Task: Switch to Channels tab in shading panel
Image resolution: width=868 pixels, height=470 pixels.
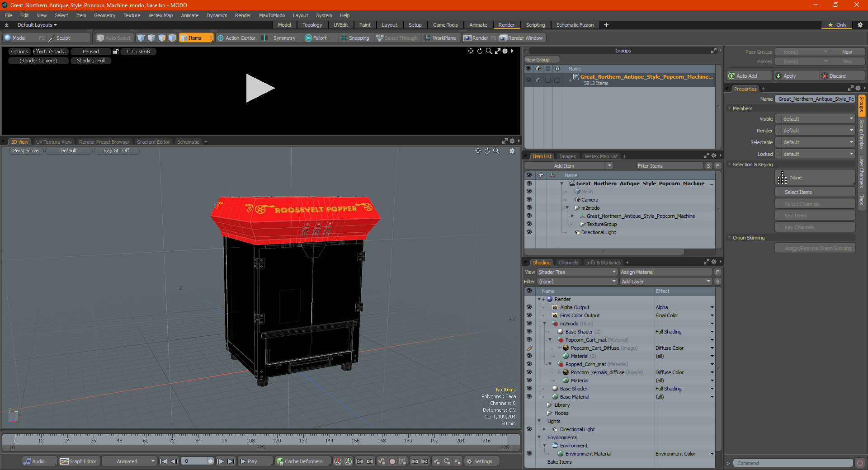Action: pos(568,263)
